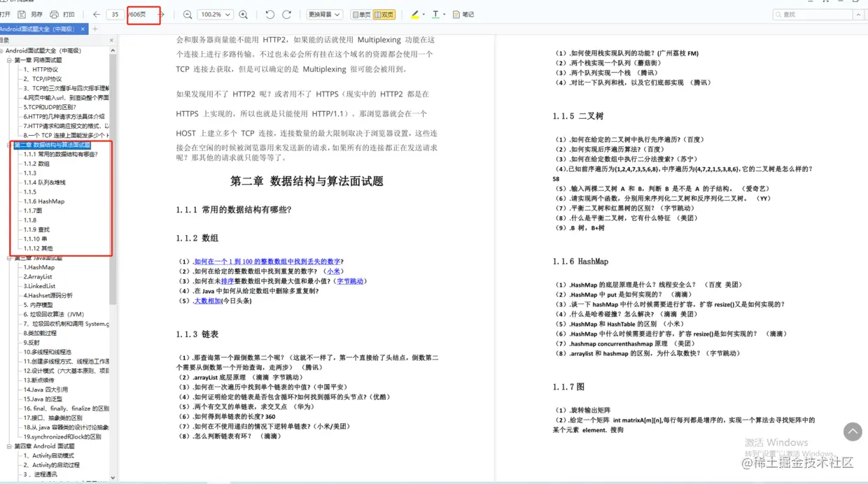Select outline item 2.ArrayList
Image resolution: width=868 pixels, height=484 pixels.
(x=38, y=277)
